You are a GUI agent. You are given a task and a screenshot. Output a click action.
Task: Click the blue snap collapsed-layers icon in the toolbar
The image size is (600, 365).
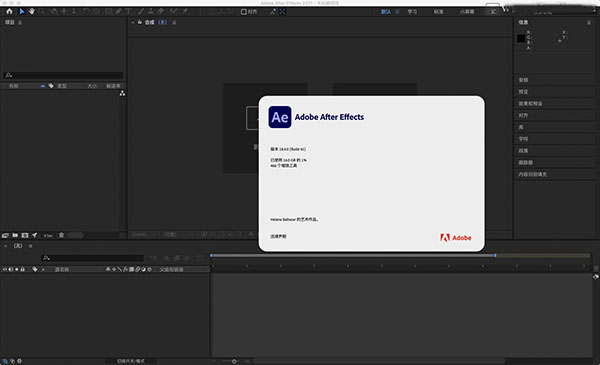click(282, 12)
